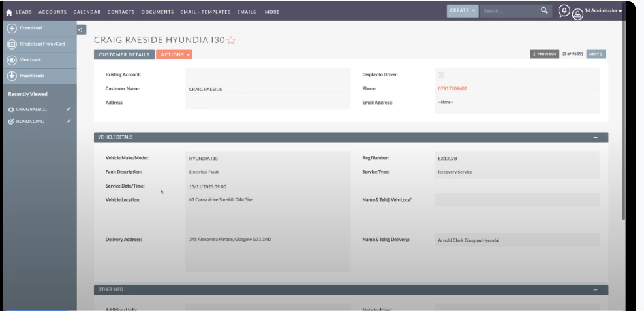Viewport: 644px width, 311px height.
Task: Click the Recently Viewed heading
Action: click(27, 94)
